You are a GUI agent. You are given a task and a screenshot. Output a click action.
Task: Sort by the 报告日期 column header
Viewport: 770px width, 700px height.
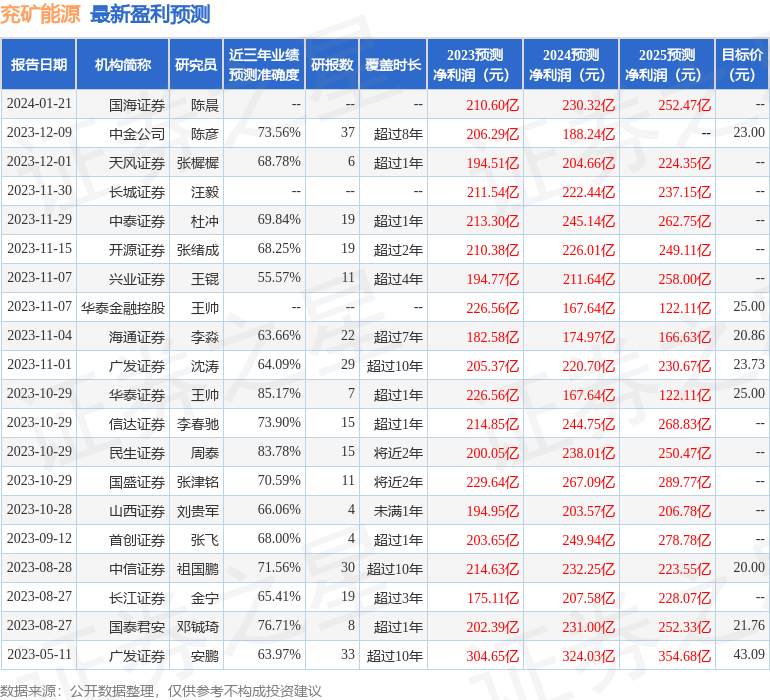[38, 65]
